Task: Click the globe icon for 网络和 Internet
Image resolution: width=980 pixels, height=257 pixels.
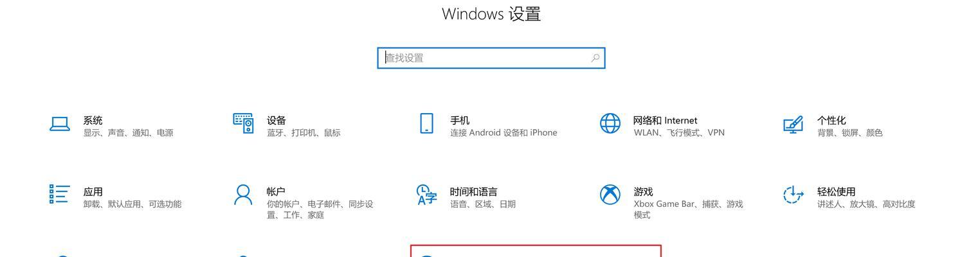Action: point(610,123)
